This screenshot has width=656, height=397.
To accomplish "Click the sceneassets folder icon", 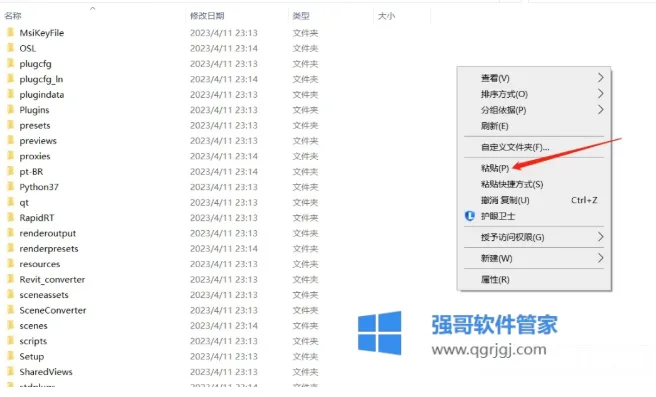I will tap(11, 295).
